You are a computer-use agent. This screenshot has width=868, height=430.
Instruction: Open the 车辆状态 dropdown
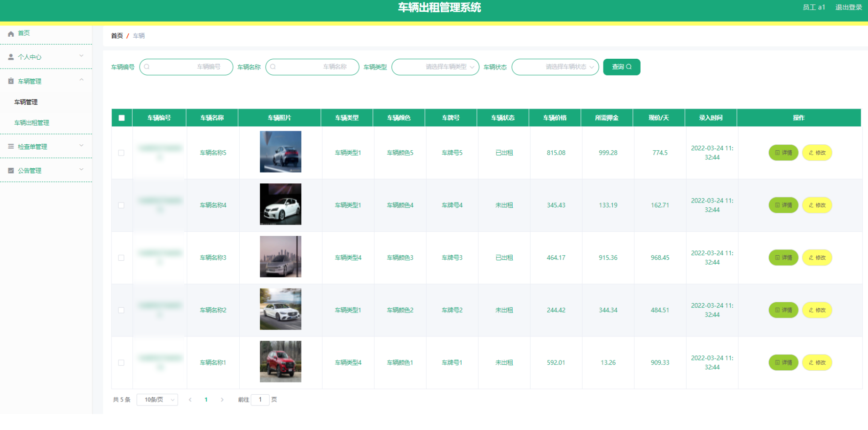[x=555, y=67]
